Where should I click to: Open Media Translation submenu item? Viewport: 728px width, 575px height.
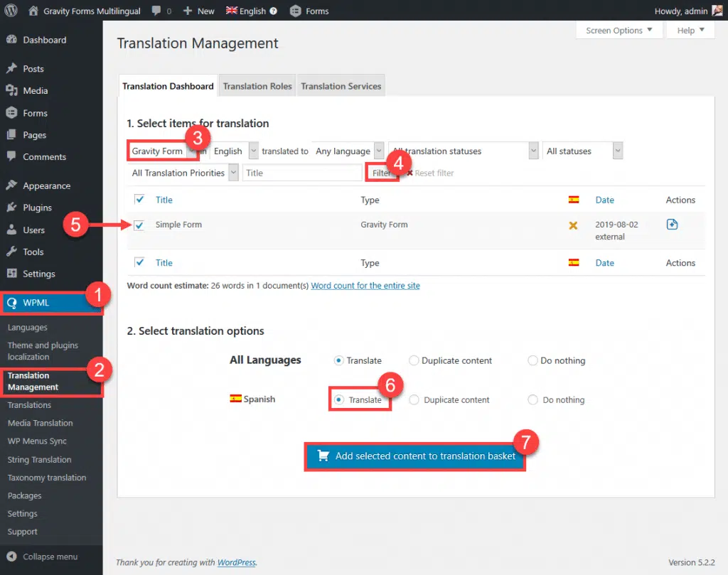coord(41,423)
